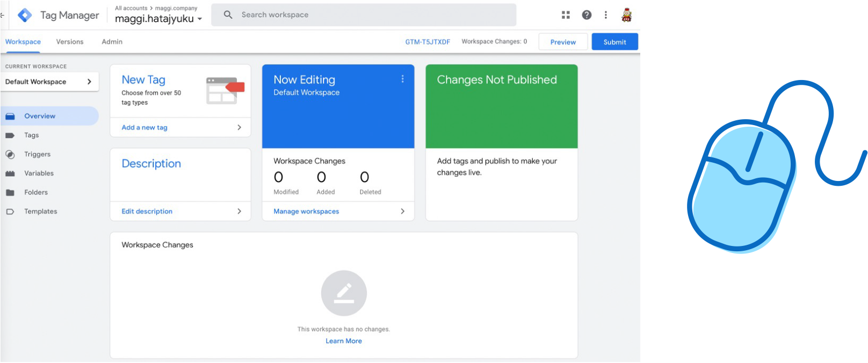Click the All accounts breadcrumb link
Image resolution: width=868 pixels, height=363 pixels.
click(131, 8)
